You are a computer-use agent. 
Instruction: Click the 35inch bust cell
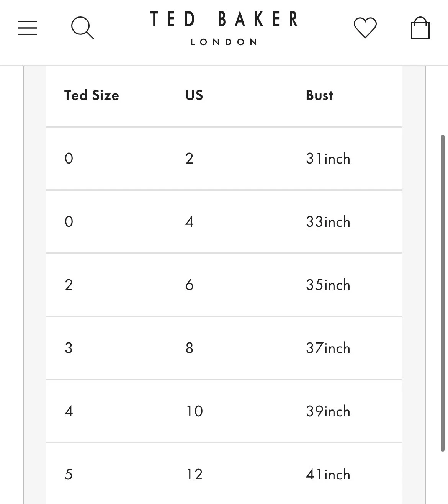328,285
